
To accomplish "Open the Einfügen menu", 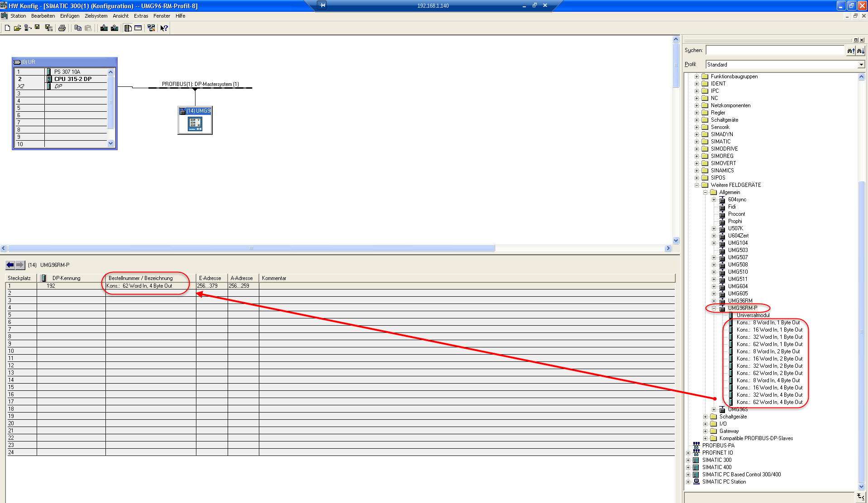I will [70, 16].
